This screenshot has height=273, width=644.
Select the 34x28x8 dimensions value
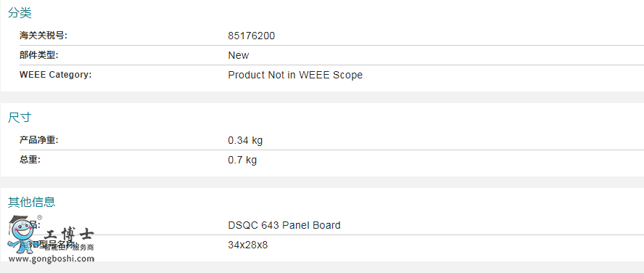[x=247, y=245]
